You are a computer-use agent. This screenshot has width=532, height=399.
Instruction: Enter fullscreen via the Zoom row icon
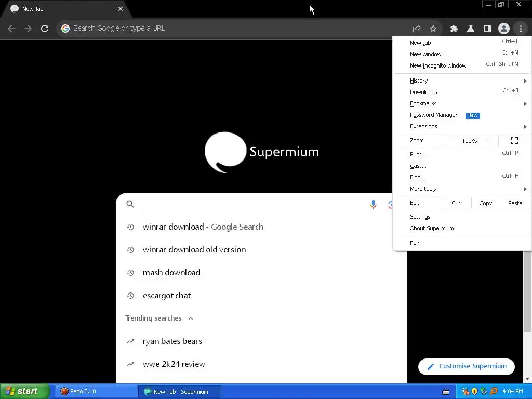514,141
